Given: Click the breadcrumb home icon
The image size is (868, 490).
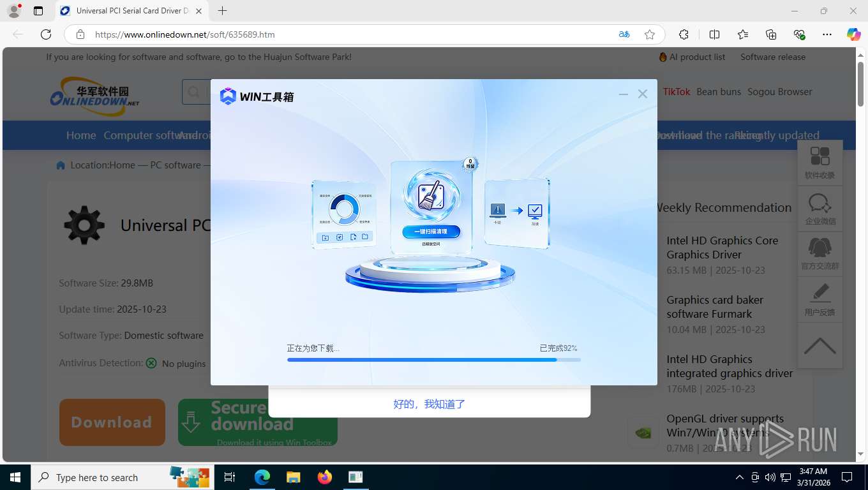Looking at the screenshot, I should (x=61, y=165).
